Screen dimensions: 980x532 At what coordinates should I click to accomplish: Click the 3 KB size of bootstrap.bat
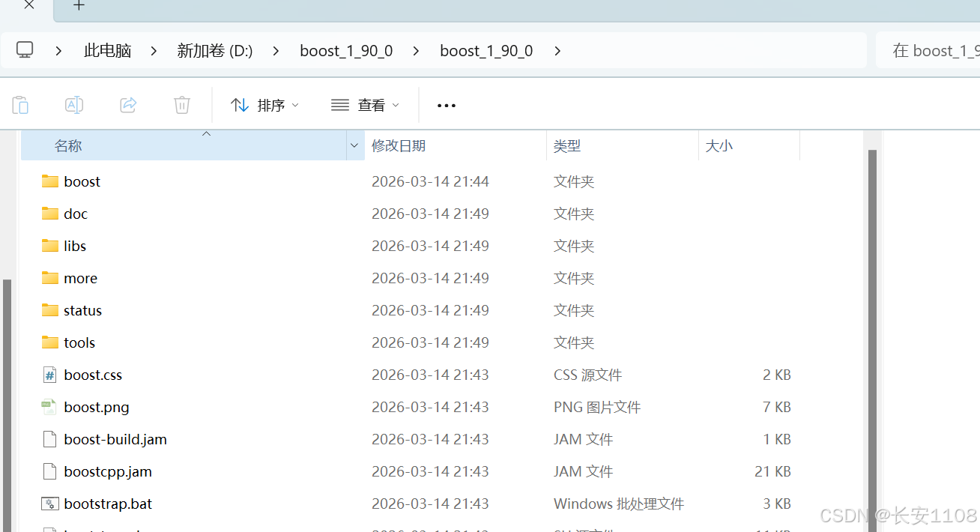click(777, 504)
